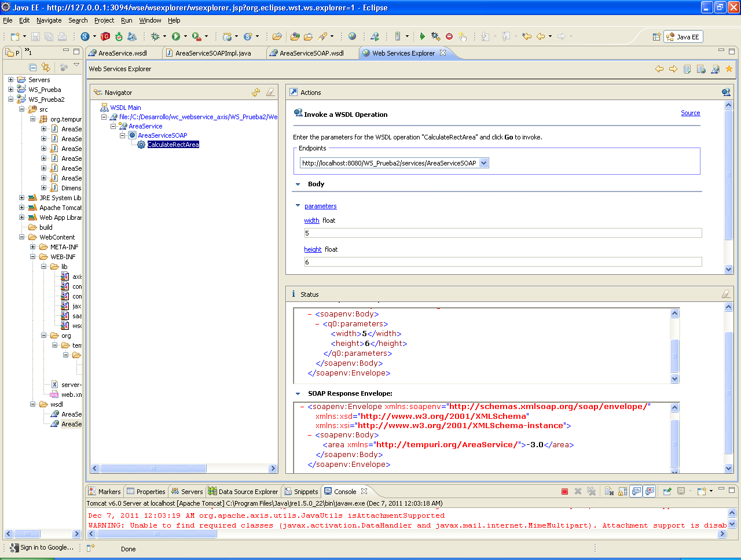
Task: Collapse the SOAP Response Envelope section
Action: 298,394
